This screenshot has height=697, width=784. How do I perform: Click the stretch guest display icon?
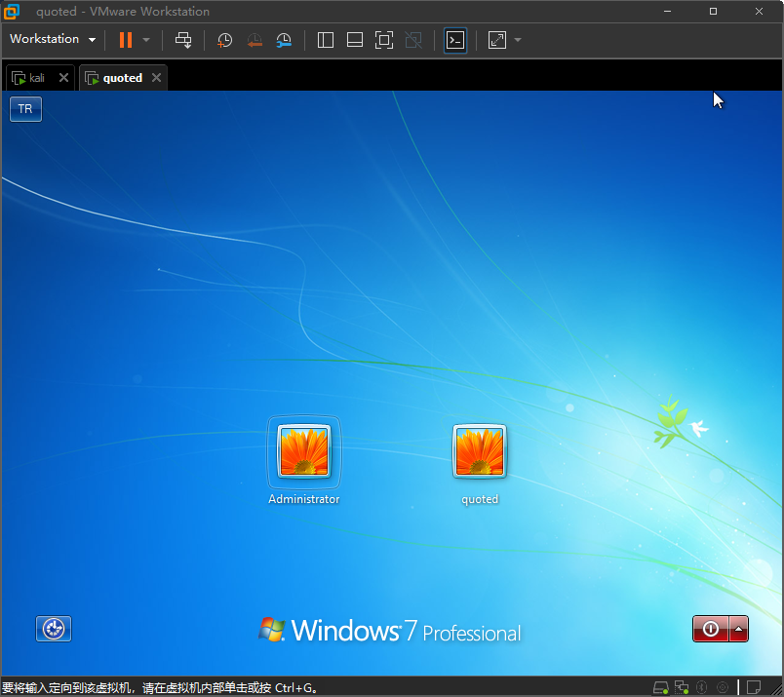(497, 40)
